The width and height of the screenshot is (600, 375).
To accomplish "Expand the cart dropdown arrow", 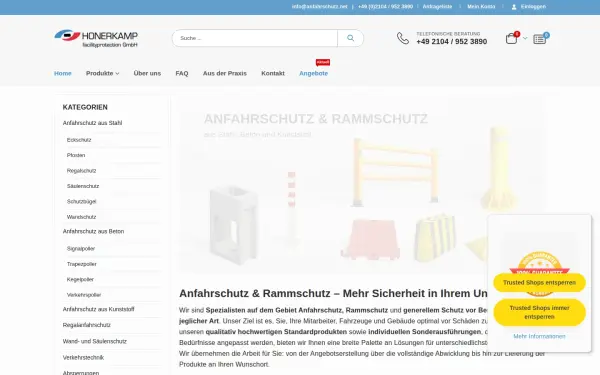I will (525, 38).
